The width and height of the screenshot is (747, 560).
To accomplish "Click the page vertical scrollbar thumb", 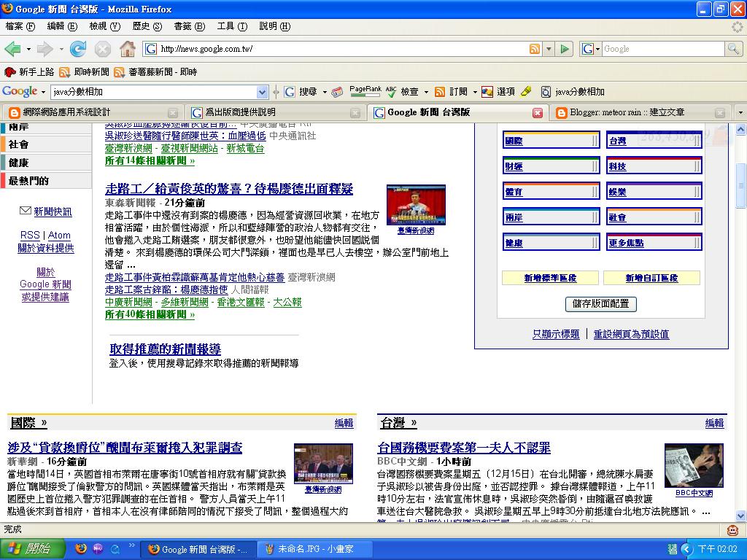I will point(741,185).
